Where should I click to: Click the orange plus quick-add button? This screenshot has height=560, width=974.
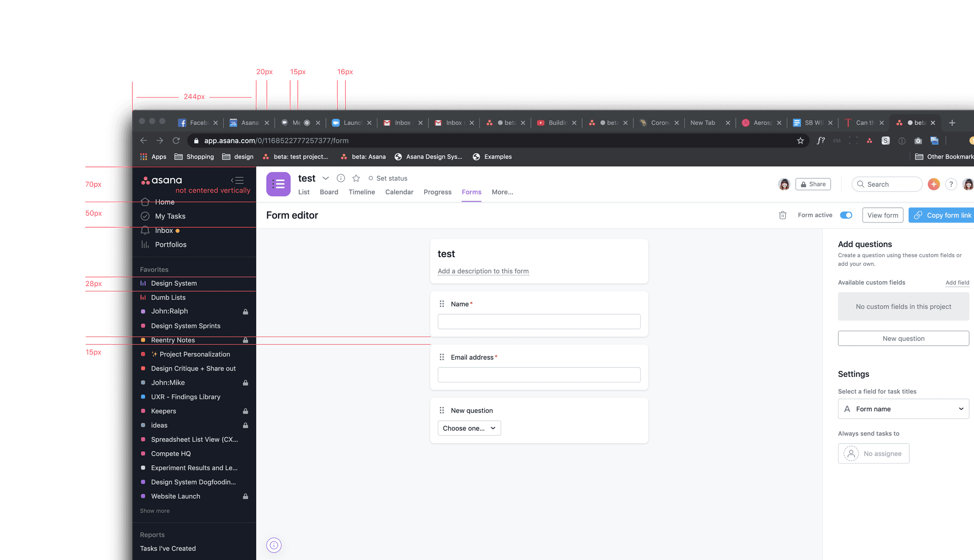tap(934, 184)
